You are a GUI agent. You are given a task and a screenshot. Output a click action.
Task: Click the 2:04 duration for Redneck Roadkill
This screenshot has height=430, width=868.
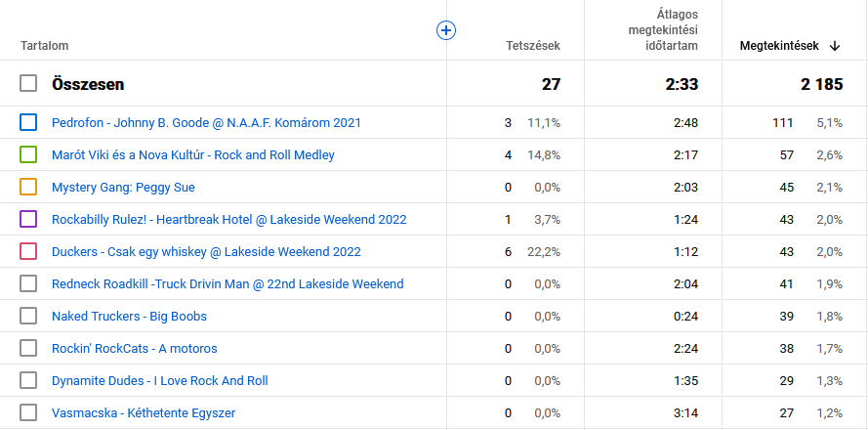click(x=685, y=283)
